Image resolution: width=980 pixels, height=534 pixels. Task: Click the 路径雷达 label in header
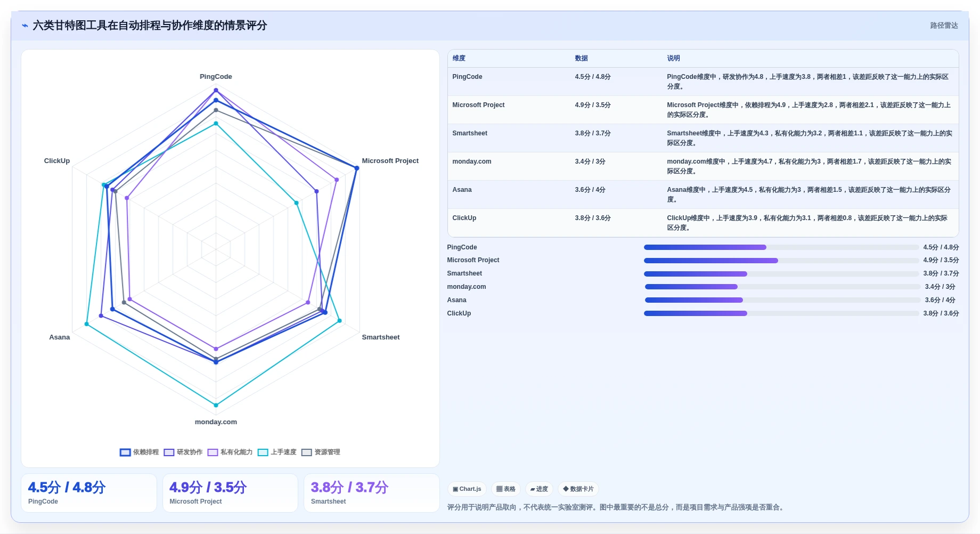(x=944, y=26)
